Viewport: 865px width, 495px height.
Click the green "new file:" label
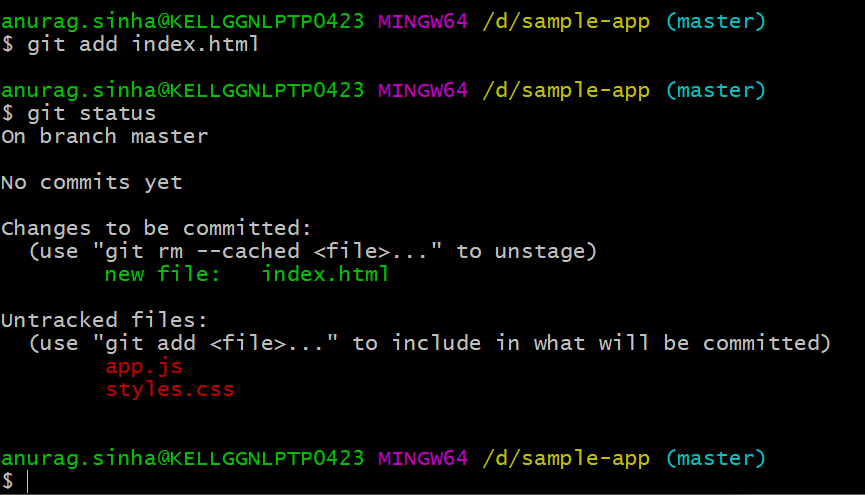point(162,274)
